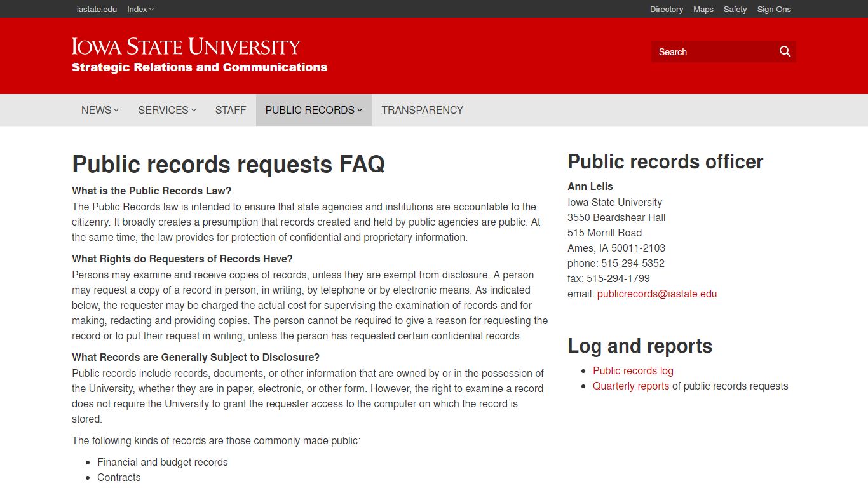The image size is (868, 488).
Task: Email publicrecords@iastate.edu
Action: (x=657, y=294)
